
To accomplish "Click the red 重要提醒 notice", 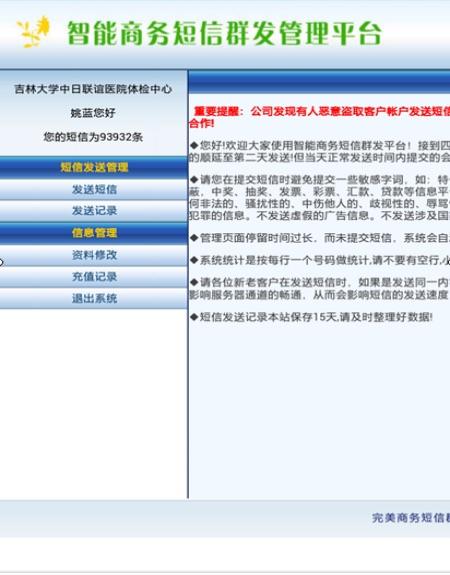I will pyautogui.click(x=319, y=117).
